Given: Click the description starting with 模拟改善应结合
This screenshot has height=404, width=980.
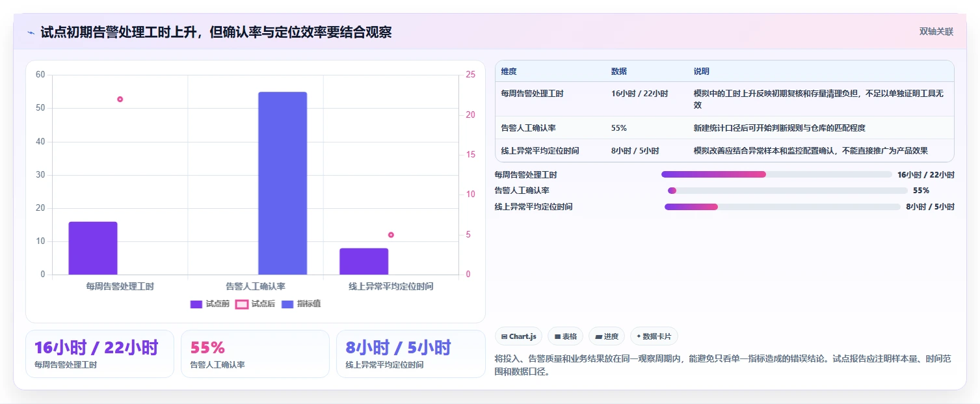Looking at the screenshot, I should 810,151.
